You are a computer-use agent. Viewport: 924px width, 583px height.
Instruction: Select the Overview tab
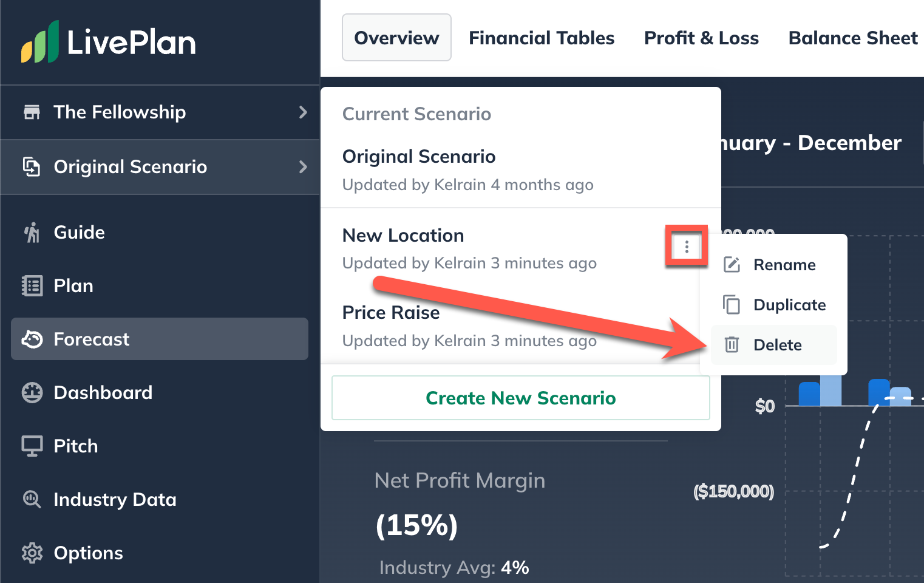pos(396,38)
